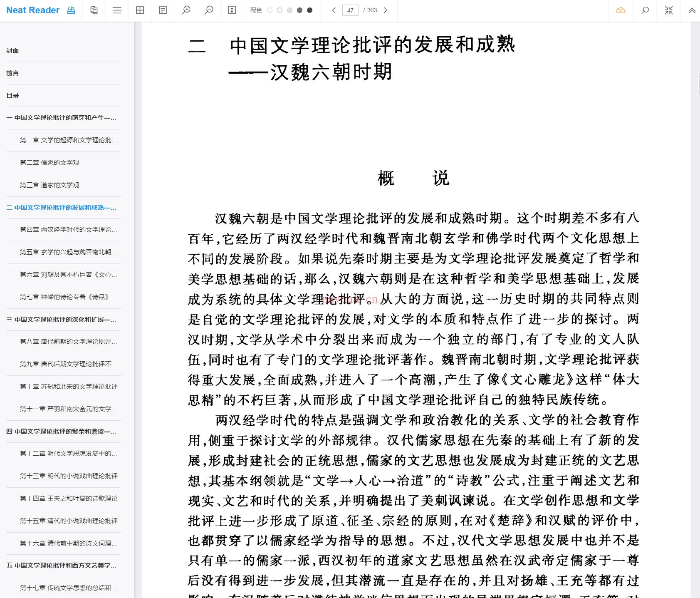Select the light gray color scheme swatch
The image size is (700, 598).
point(289,10)
